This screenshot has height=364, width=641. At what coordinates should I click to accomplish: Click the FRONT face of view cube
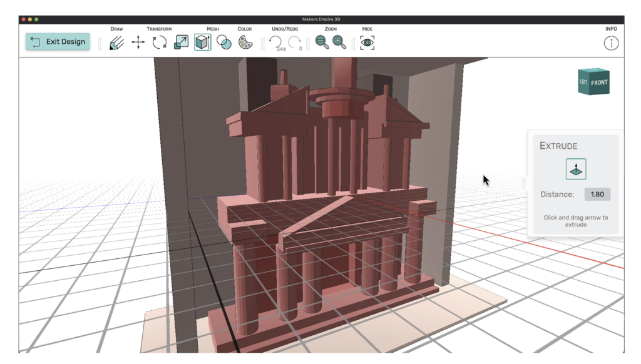click(x=599, y=83)
